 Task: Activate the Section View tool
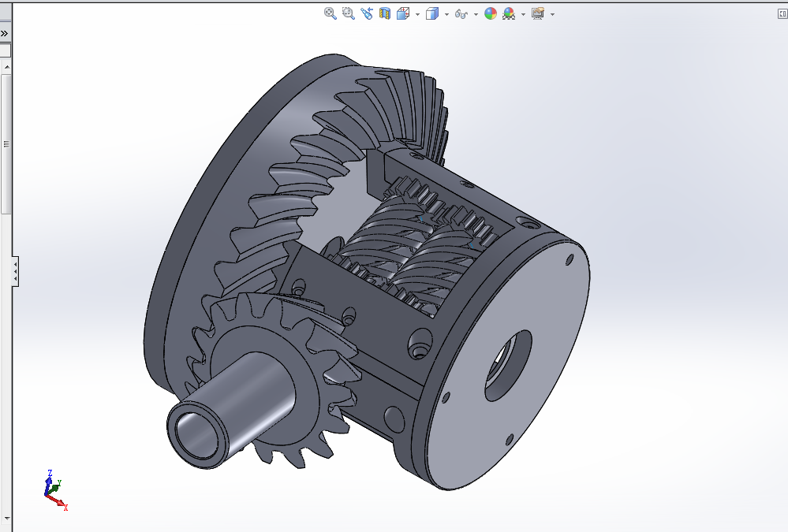point(385,13)
